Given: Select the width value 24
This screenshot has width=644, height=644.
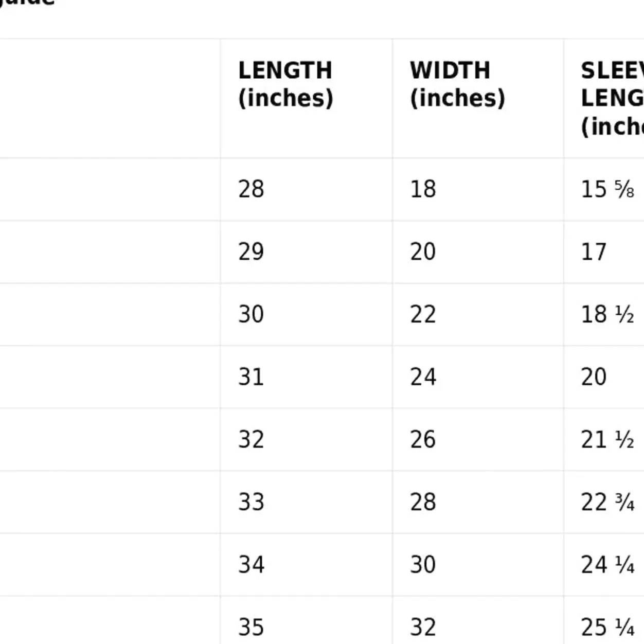Looking at the screenshot, I should tap(423, 377).
